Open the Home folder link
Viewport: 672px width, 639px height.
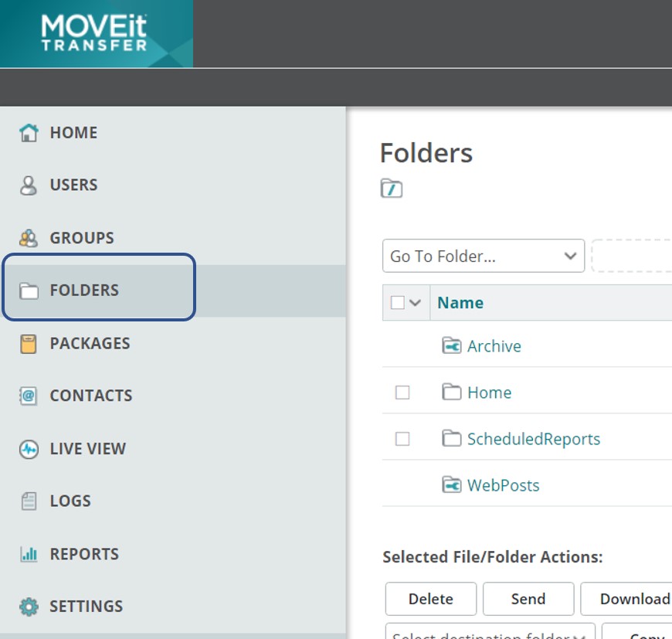489,393
